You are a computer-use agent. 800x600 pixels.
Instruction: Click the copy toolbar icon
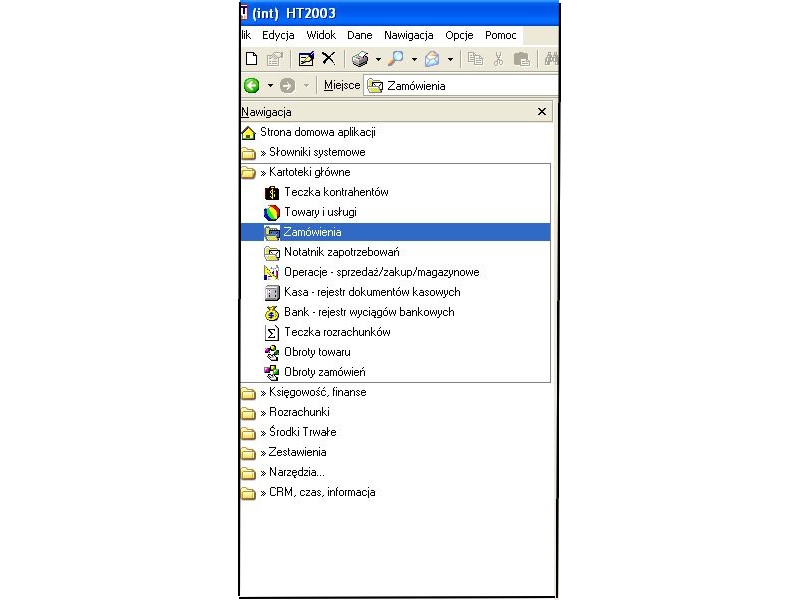tap(475, 59)
